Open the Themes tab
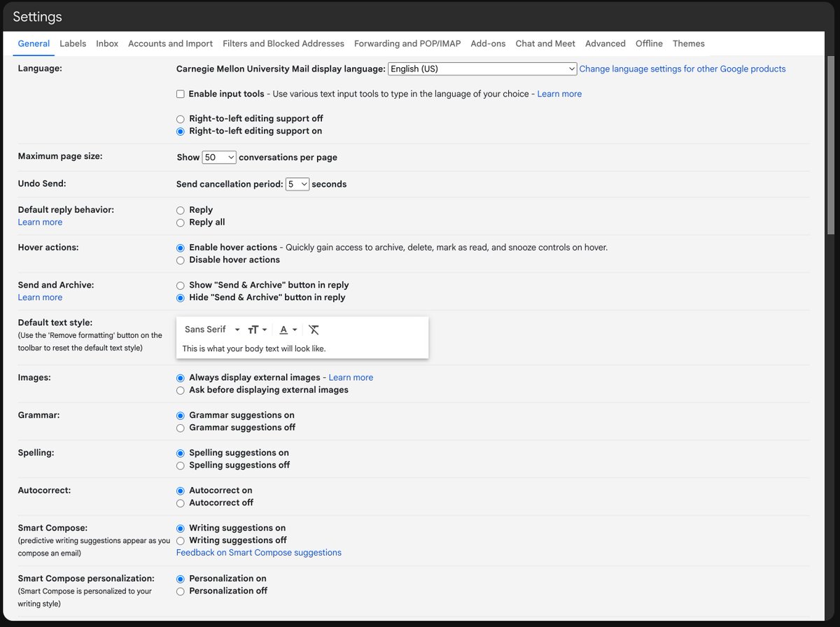The image size is (840, 627). pyautogui.click(x=689, y=43)
